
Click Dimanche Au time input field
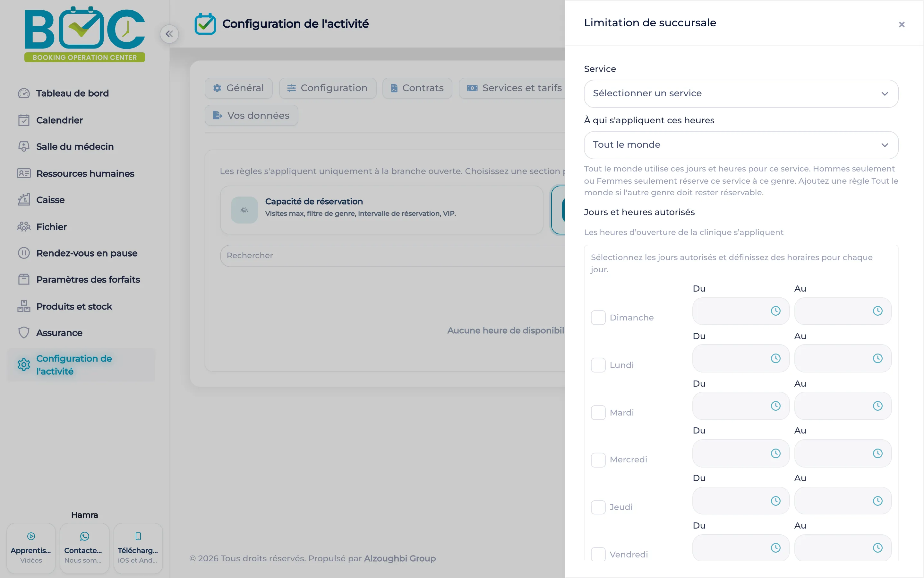[x=843, y=311]
